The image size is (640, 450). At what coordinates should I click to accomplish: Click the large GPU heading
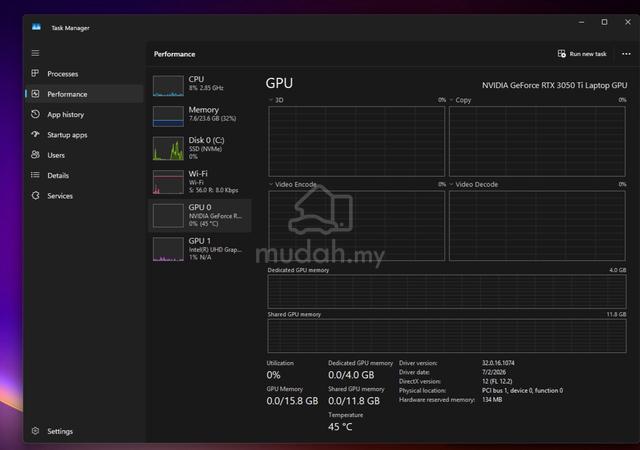(x=279, y=83)
